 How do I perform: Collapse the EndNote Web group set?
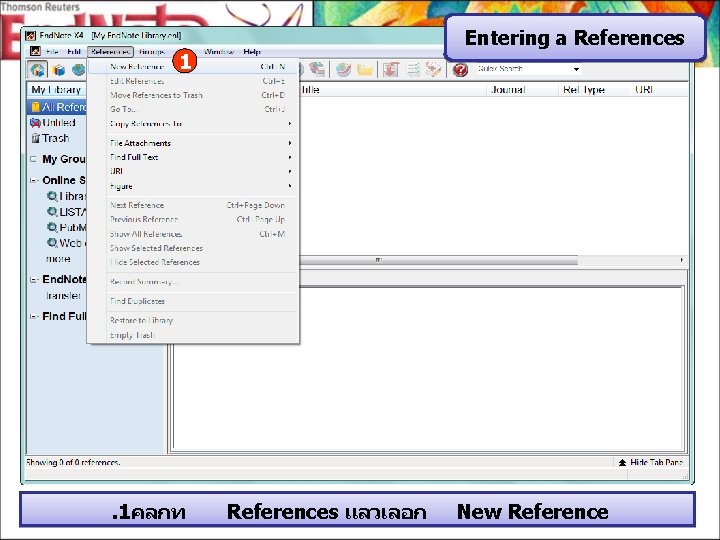click(33, 280)
